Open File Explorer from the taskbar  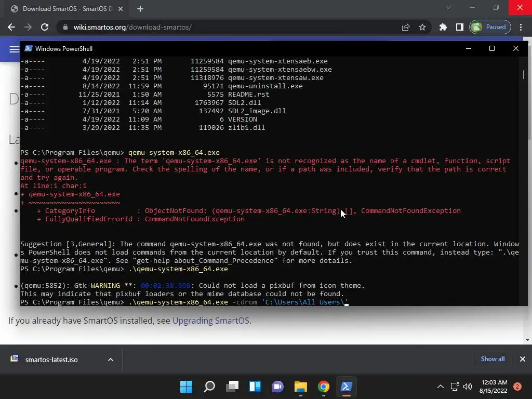(x=301, y=387)
